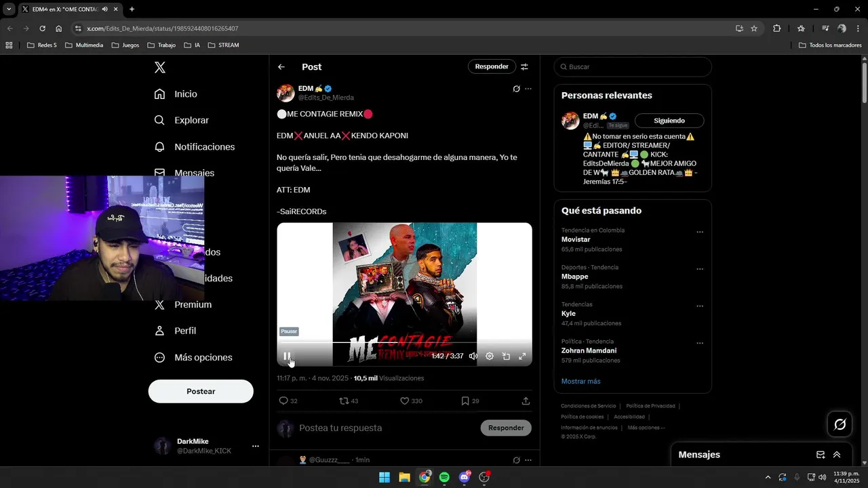The width and height of the screenshot is (868, 488).
Task: Repost the post with 43 reposts
Action: tap(349, 401)
